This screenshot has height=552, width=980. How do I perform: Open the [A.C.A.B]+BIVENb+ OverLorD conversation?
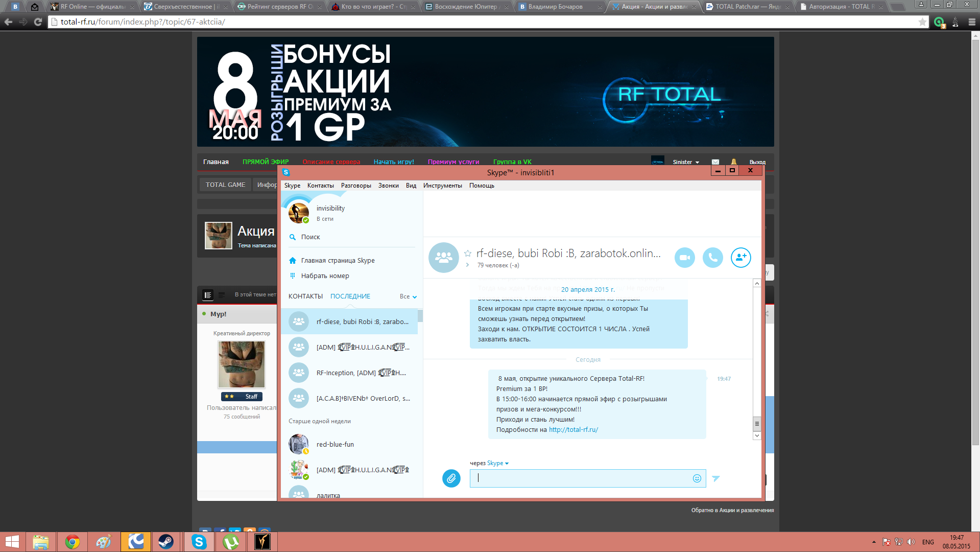(x=349, y=398)
